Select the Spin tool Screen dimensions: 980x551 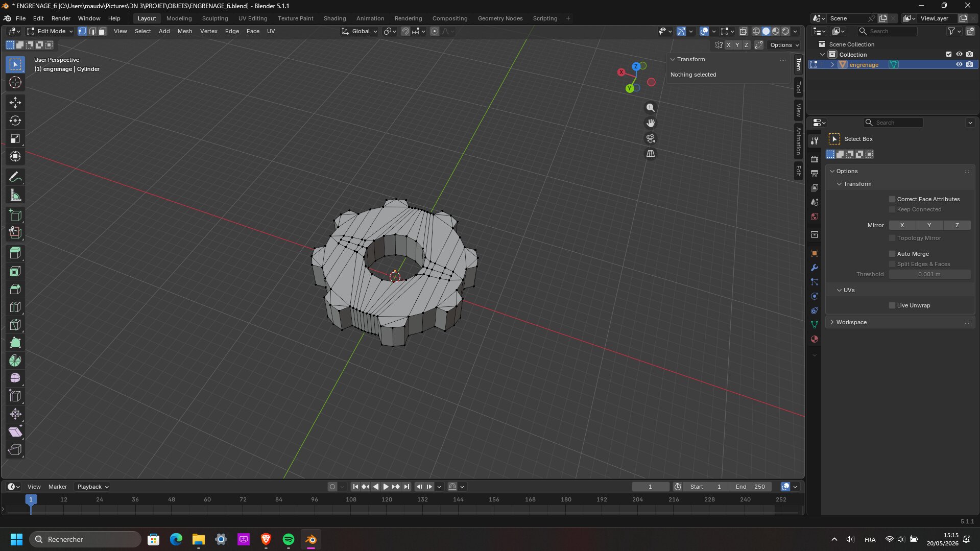pyautogui.click(x=15, y=361)
